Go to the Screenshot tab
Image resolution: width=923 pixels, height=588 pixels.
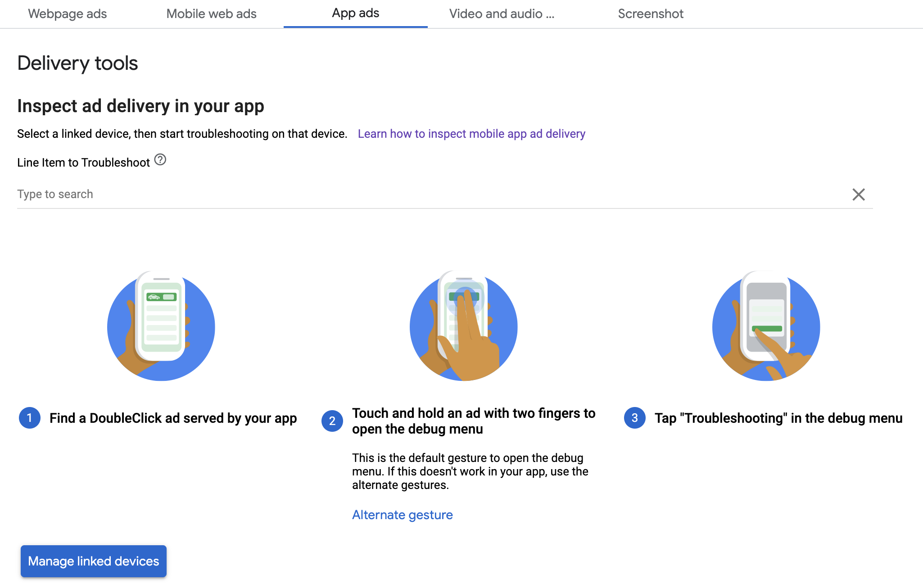pyautogui.click(x=651, y=14)
